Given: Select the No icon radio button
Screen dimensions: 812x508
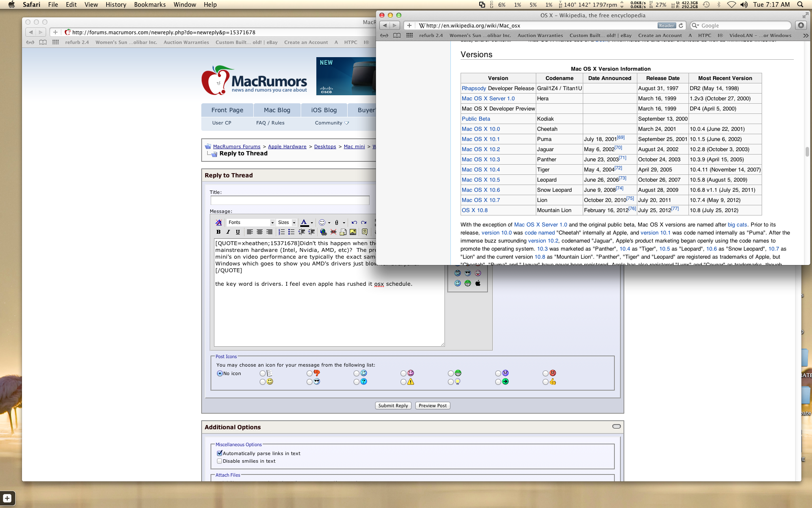Looking at the screenshot, I should (219, 373).
